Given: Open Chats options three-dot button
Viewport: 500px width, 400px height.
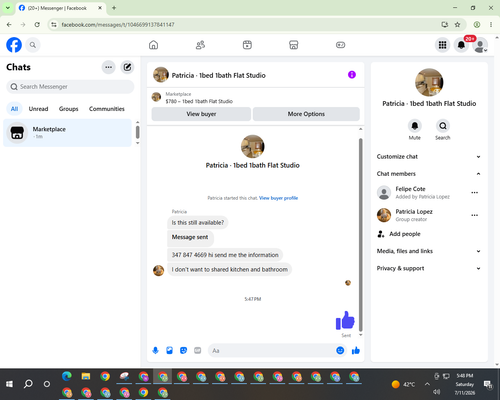Looking at the screenshot, I should tap(108, 67).
